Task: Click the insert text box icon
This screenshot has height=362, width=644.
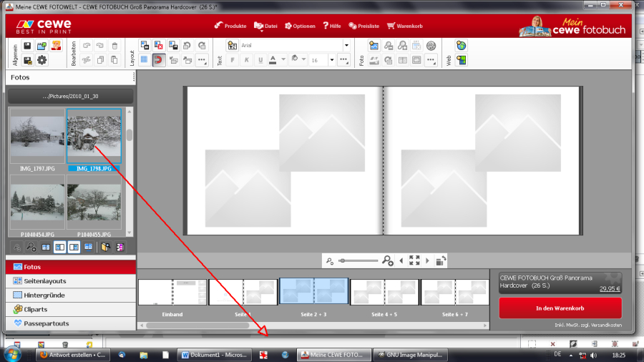Action: click(232, 46)
